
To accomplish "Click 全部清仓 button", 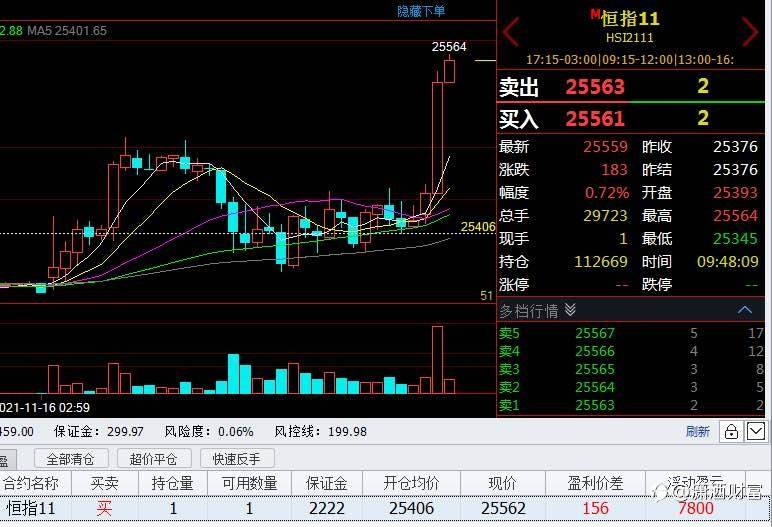I will (71, 459).
